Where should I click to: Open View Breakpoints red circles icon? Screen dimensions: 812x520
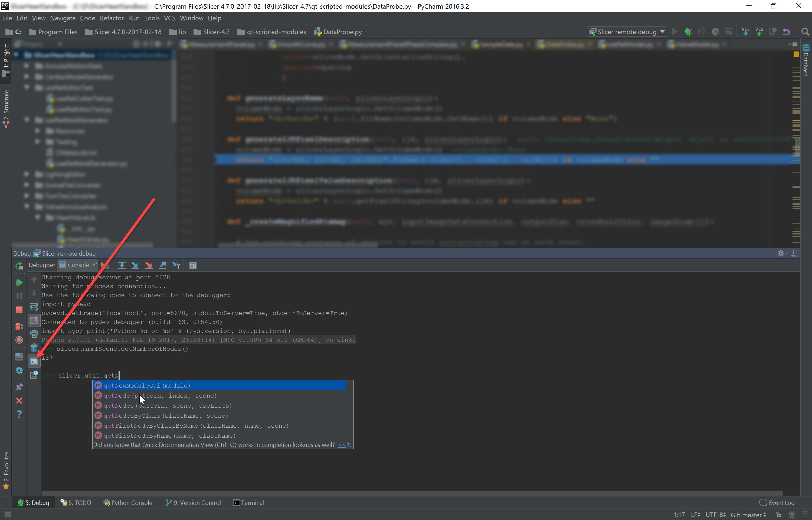[19, 327]
